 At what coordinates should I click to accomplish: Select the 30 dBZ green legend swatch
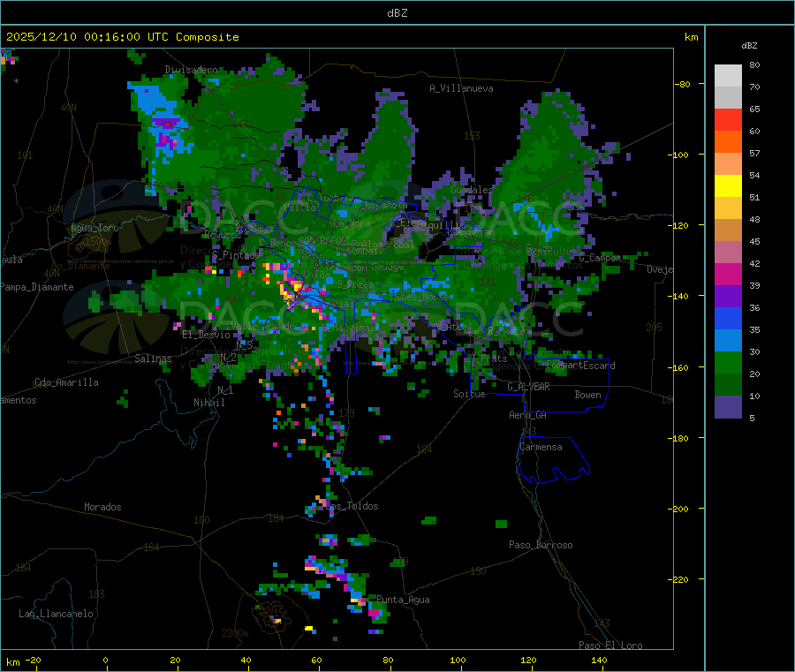tap(728, 363)
